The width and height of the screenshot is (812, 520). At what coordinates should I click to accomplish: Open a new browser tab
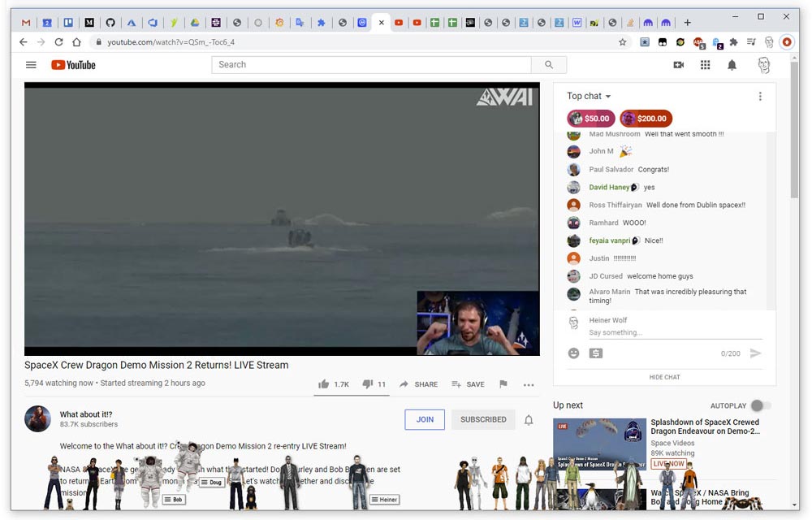click(687, 22)
